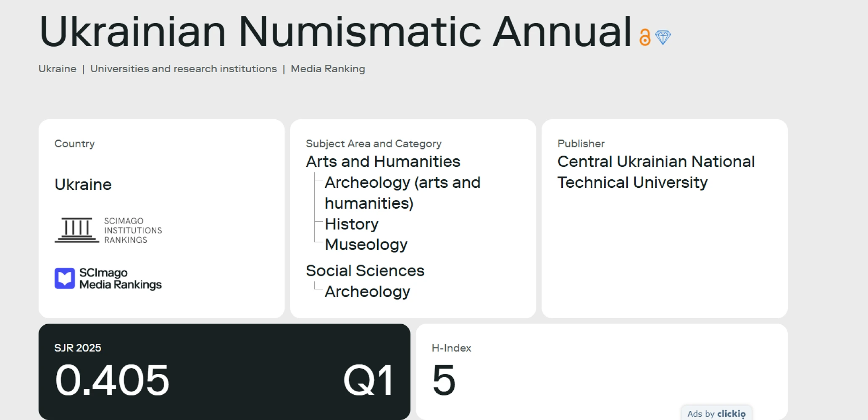Viewport: 868px width, 420px height.
Task: Click SCIMAGO INSTITUTIONS RANKINGS text
Action: (133, 231)
